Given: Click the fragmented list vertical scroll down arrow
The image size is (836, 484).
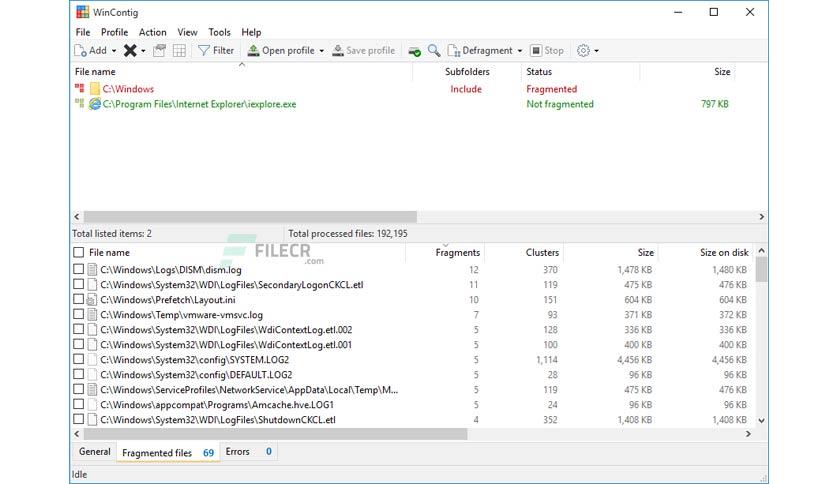Looking at the screenshot, I should pyautogui.click(x=761, y=420).
